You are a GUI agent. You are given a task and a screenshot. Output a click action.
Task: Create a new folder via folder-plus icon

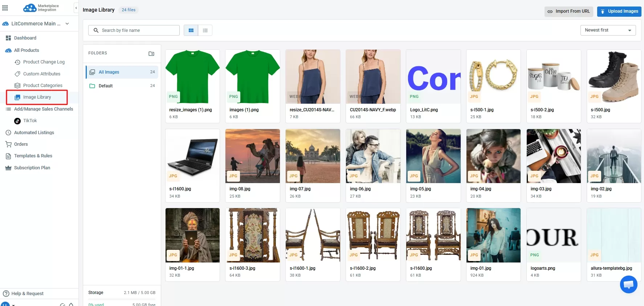[x=151, y=53]
